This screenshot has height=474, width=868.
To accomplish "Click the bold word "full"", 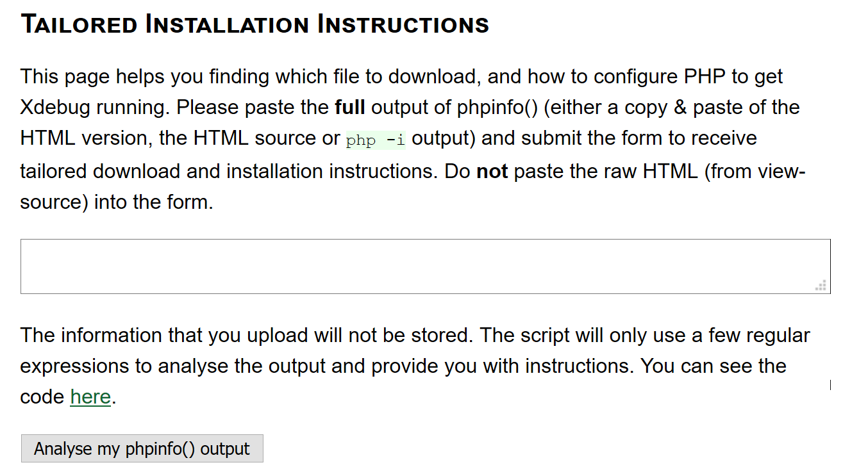I will tap(349, 108).
